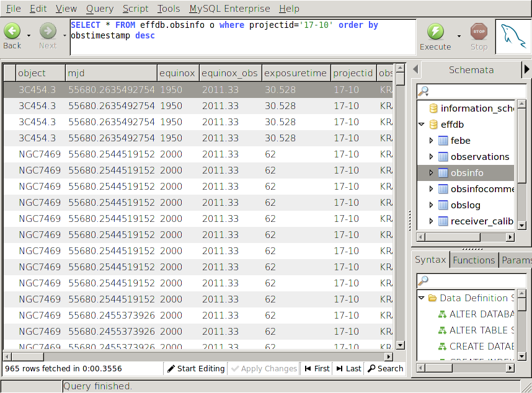Expand the observations table node
532x393 pixels.
[431, 157]
